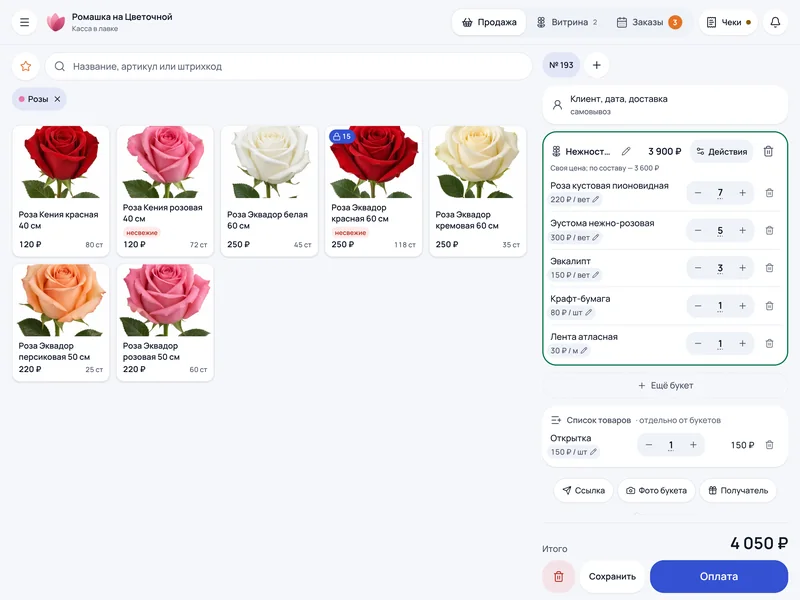Edit price 300 ₽ / вет of Эустома

575,237
